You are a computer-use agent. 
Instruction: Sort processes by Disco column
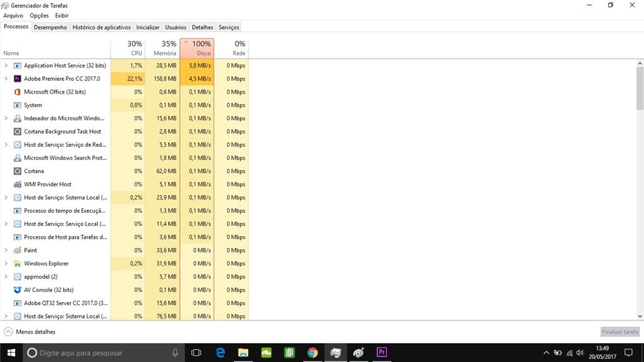(197, 48)
